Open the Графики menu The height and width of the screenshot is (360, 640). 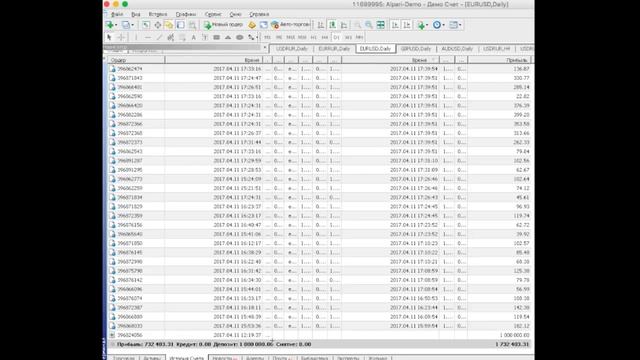[186, 14]
